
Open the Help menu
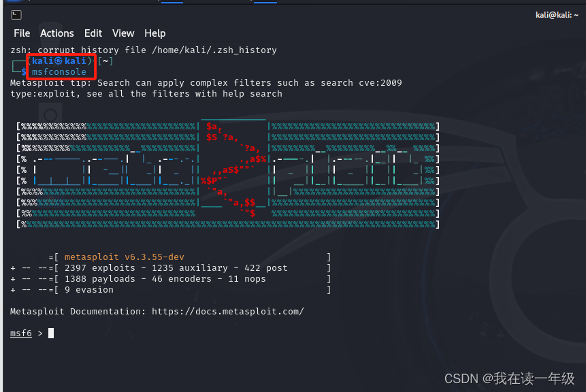(x=154, y=33)
